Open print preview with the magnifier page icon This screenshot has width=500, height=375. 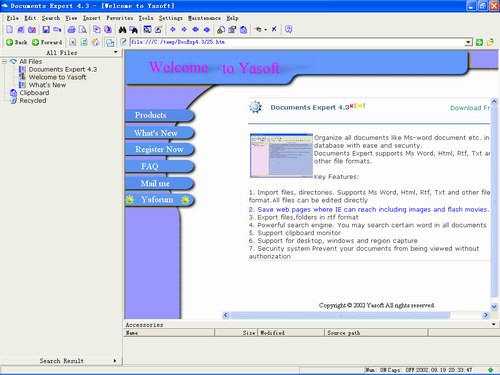point(82,30)
